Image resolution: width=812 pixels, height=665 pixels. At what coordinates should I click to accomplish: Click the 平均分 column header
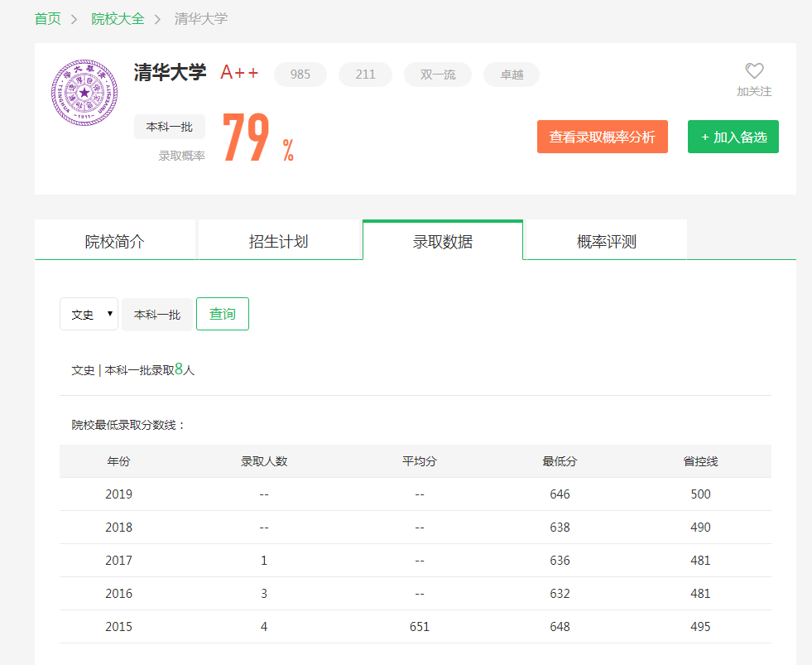click(x=420, y=461)
